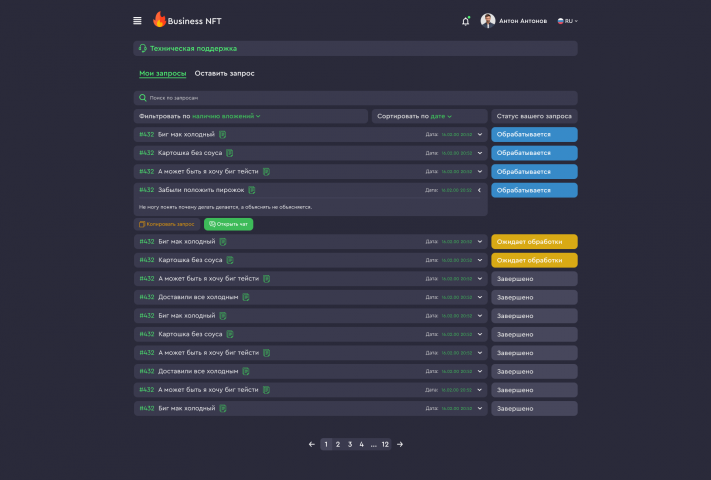Open the Сортировать по дате dropdown
The width and height of the screenshot is (711, 480).
pyautogui.click(x=429, y=116)
